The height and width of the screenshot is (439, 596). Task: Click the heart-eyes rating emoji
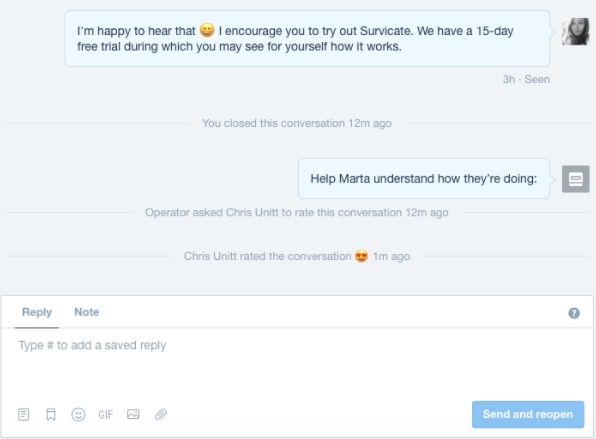[361, 256]
